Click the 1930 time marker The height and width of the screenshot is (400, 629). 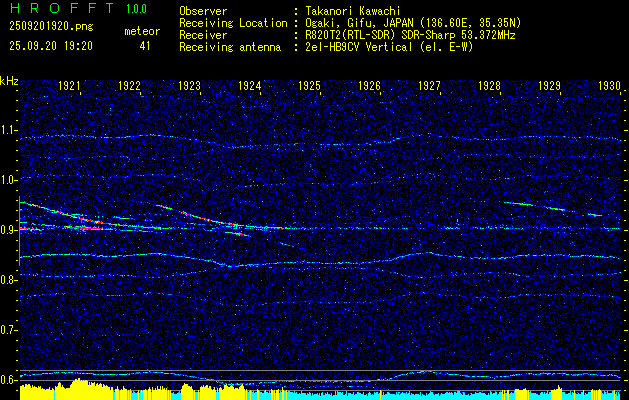[x=610, y=87]
